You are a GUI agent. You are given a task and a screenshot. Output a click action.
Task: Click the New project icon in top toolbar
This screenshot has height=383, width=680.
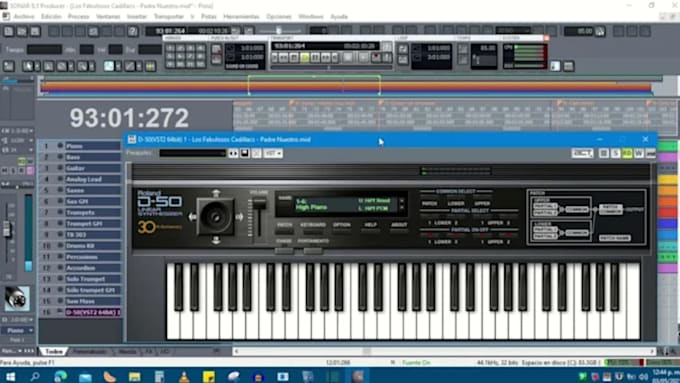[x=9, y=31]
